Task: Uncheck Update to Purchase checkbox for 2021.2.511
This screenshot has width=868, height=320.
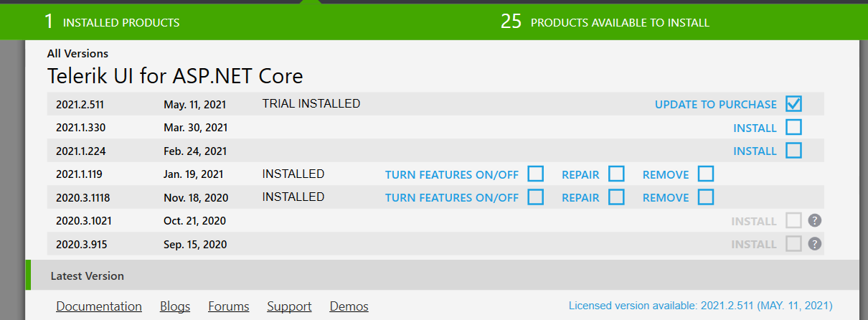Action: 793,104
